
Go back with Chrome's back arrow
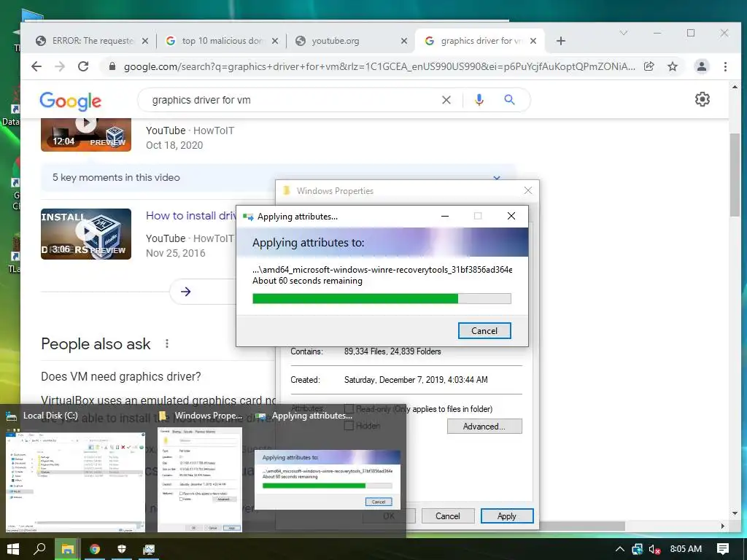36,66
